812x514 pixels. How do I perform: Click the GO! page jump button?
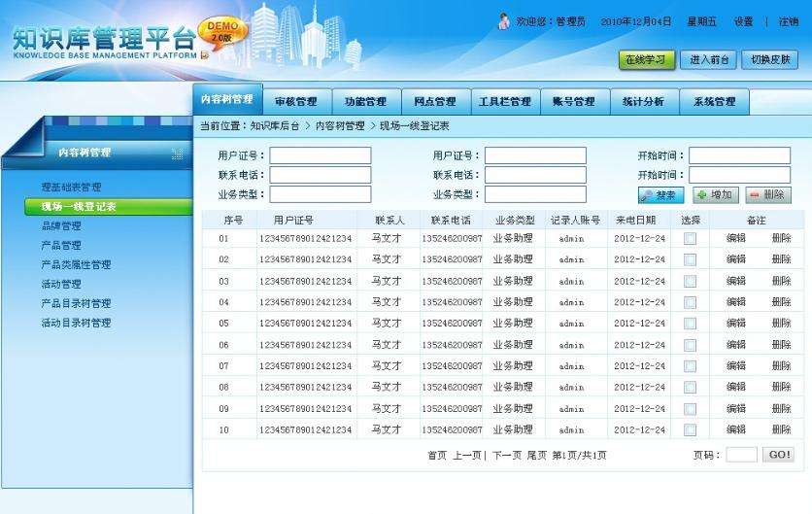(778, 455)
